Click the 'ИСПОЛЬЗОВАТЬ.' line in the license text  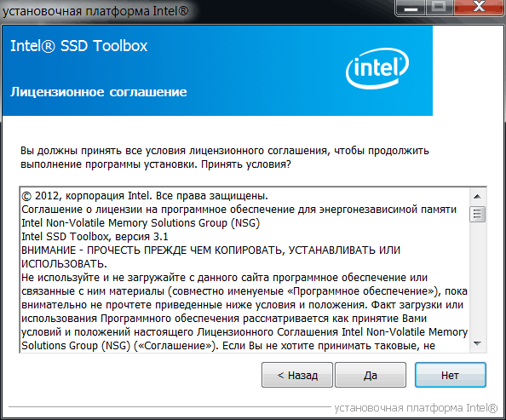click(x=64, y=264)
